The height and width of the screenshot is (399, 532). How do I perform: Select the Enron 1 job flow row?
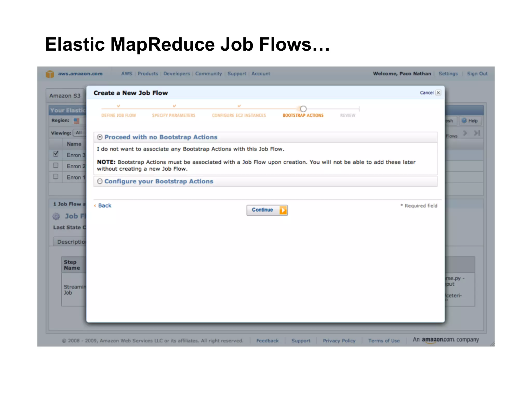point(76,177)
